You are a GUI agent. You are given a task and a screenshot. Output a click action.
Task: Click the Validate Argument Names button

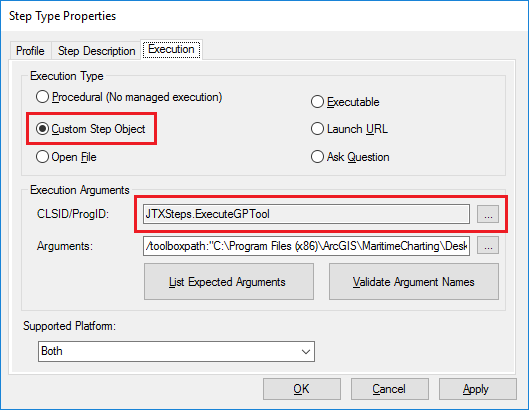click(x=414, y=281)
